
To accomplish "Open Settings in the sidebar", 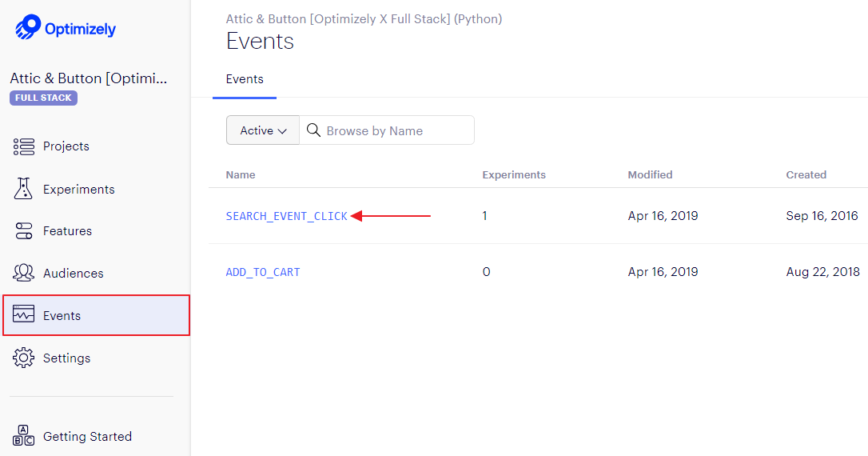I will [x=66, y=358].
